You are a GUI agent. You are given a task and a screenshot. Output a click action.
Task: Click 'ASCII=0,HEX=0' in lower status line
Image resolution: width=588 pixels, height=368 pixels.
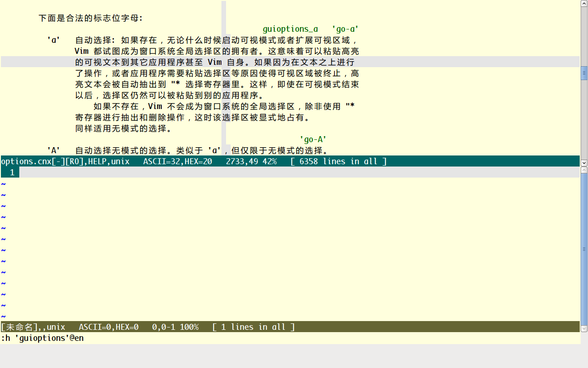point(109,327)
